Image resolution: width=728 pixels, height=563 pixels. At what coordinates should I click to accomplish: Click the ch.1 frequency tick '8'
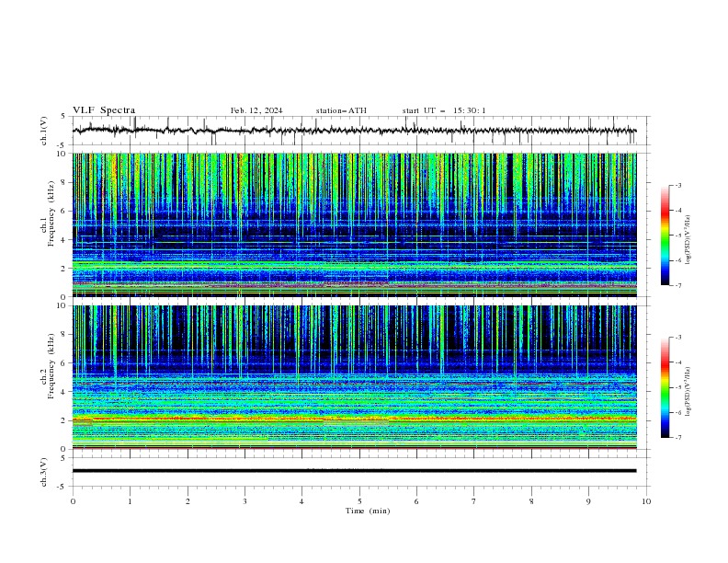65,182
